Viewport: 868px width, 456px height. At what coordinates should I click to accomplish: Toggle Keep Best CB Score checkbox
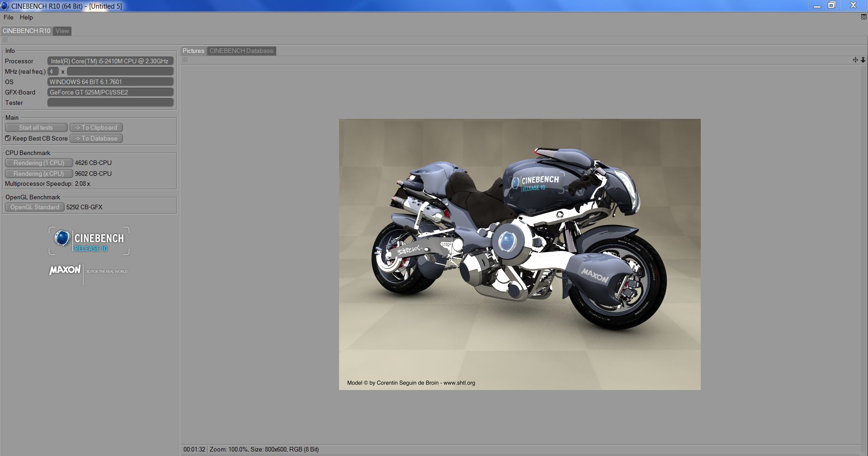click(x=8, y=138)
